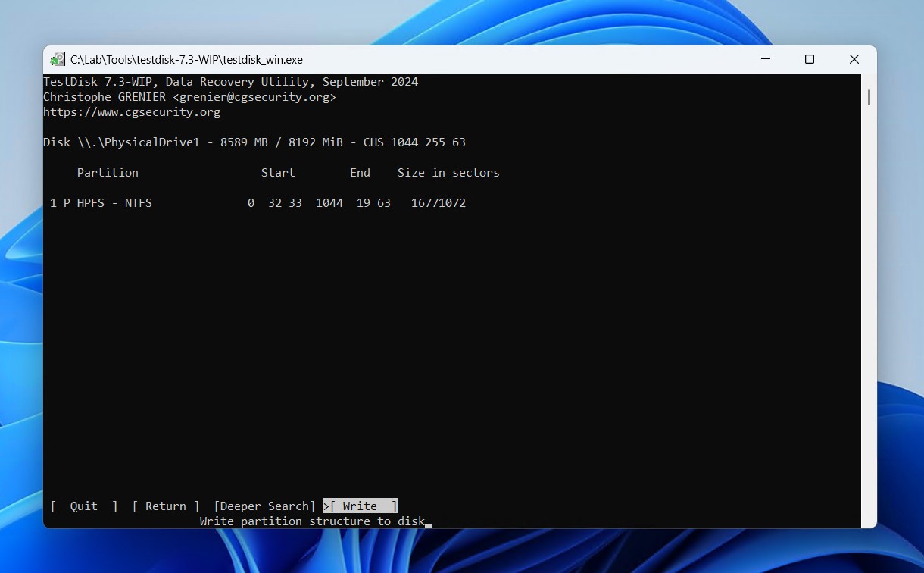
Task: Click the 16771072 sector count value
Action: tap(439, 203)
